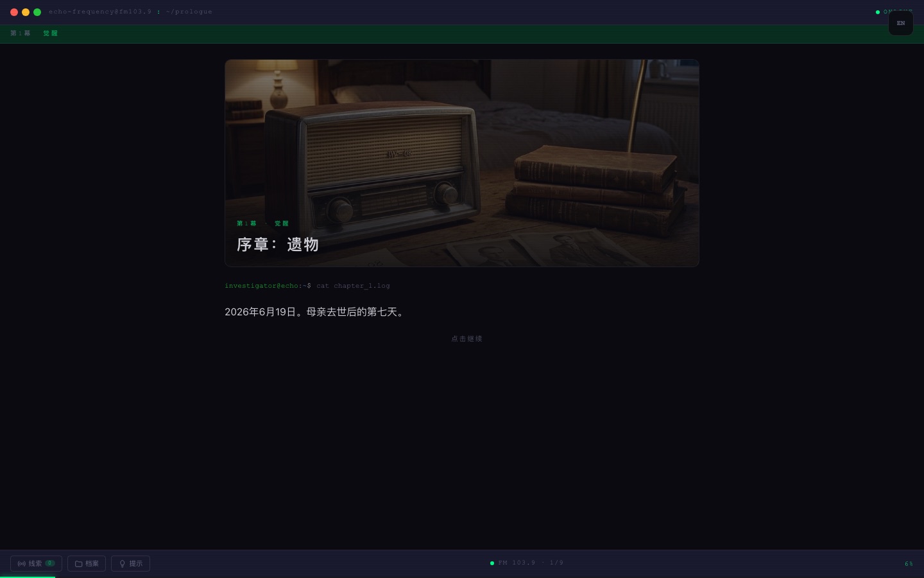Image resolution: width=924 pixels, height=578 pixels.
Task: Click the red window dot
Action: [14, 12]
